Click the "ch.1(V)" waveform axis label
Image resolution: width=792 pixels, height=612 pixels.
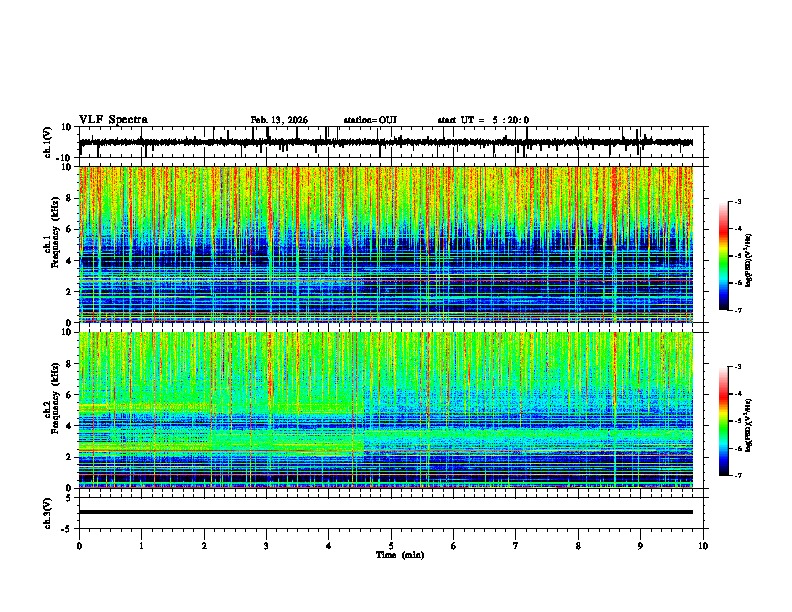click(x=48, y=142)
